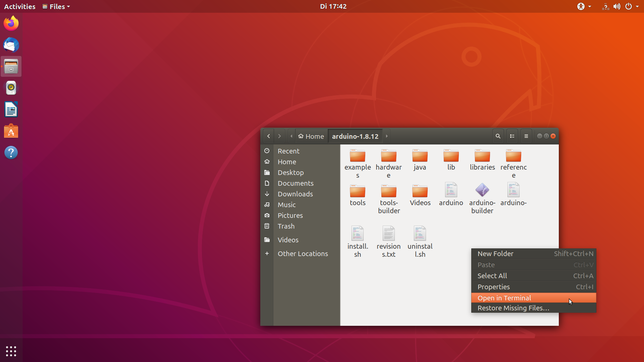Click the search icon in Files
The width and height of the screenshot is (644, 362).
coord(498,136)
